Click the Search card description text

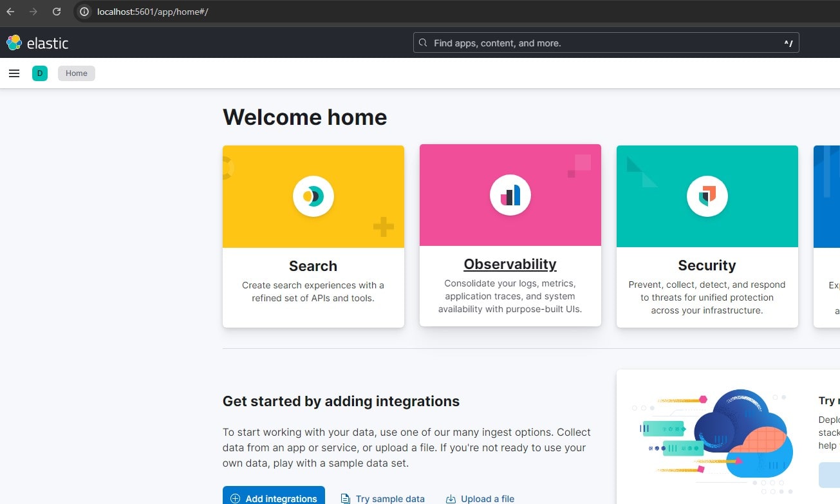point(313,292)
